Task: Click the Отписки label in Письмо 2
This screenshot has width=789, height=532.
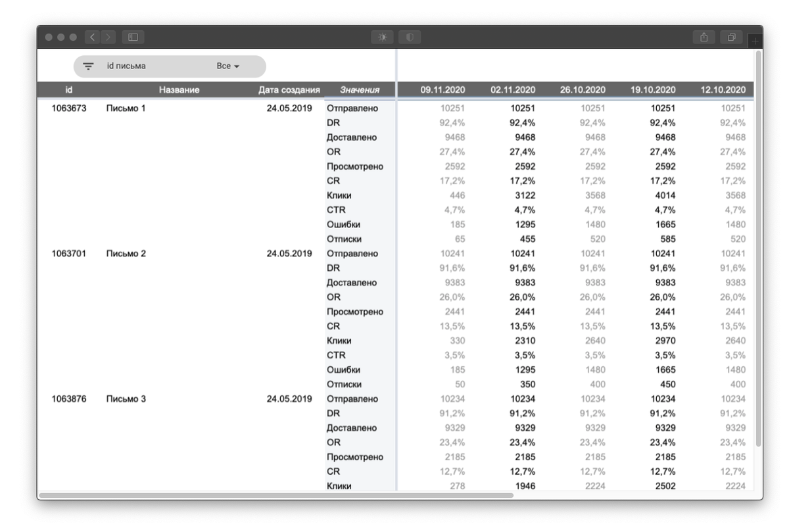Action: click(344, 385)
